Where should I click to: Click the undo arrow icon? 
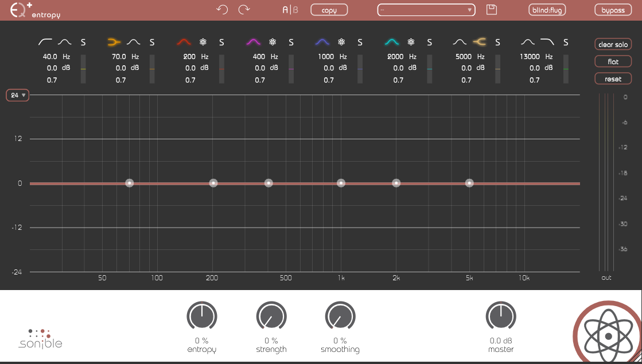point(222,9)
